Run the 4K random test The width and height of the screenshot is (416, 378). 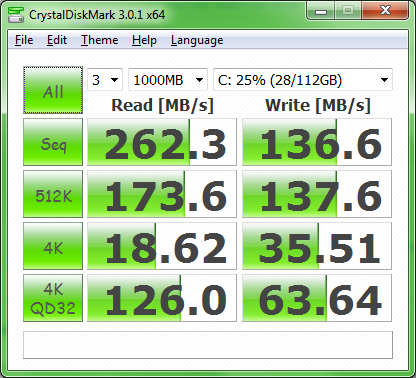click(53, 246)
